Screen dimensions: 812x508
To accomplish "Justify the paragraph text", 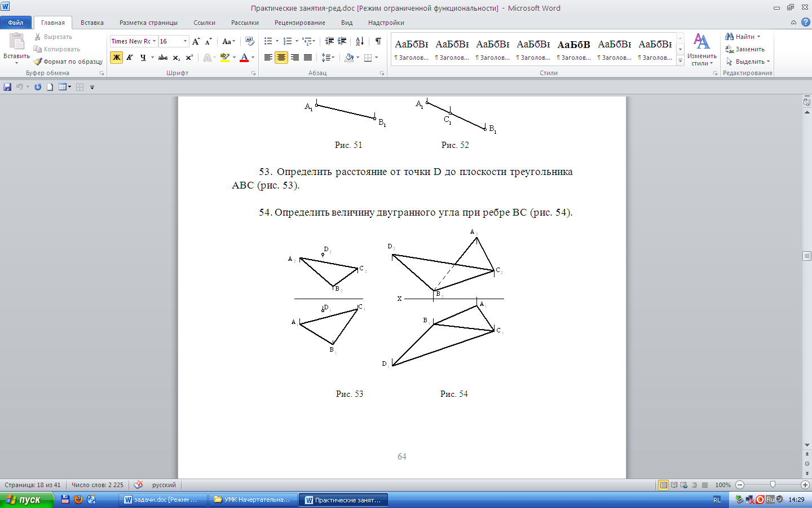I will (x=307, y=58).
